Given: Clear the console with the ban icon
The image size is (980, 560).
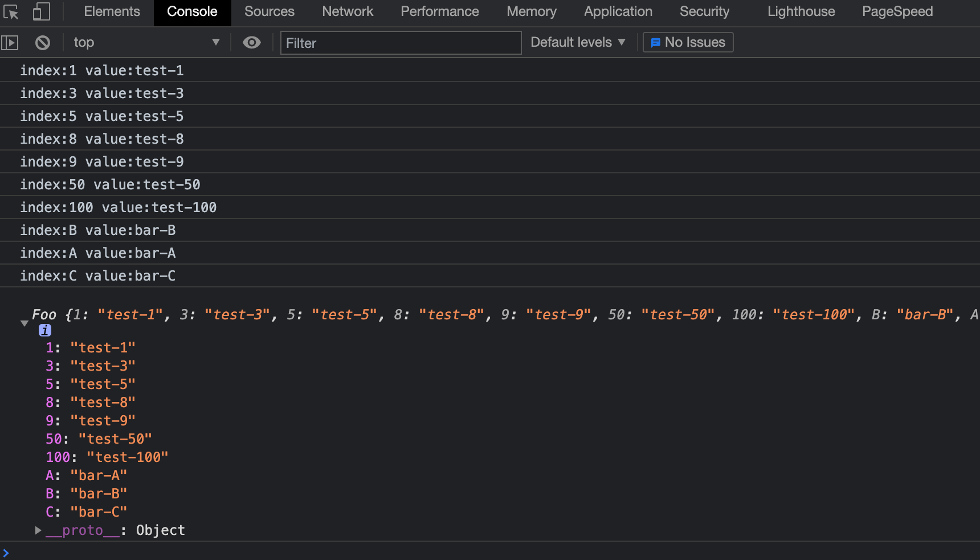Looking at the screenshot, I should click(43, 43).
